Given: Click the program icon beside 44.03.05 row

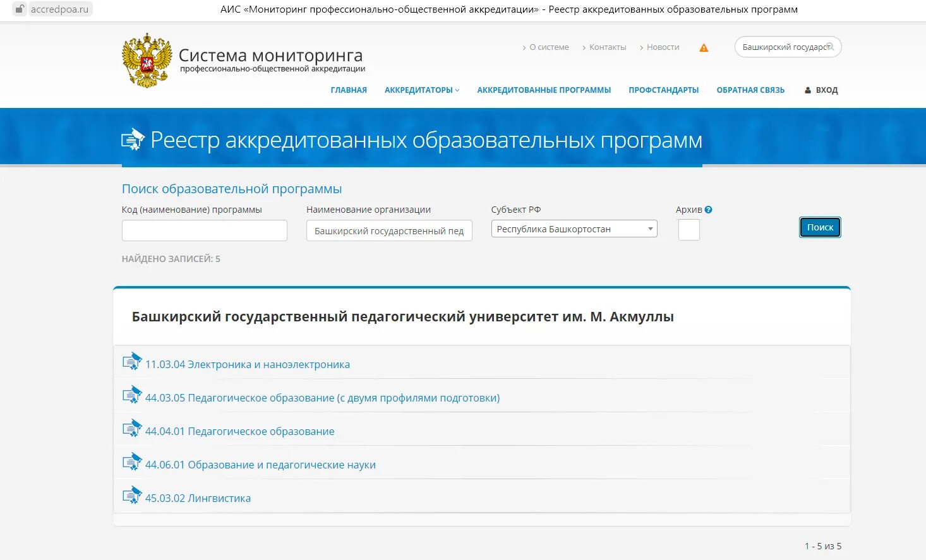Looking at the screenshot, I should 132,395.
